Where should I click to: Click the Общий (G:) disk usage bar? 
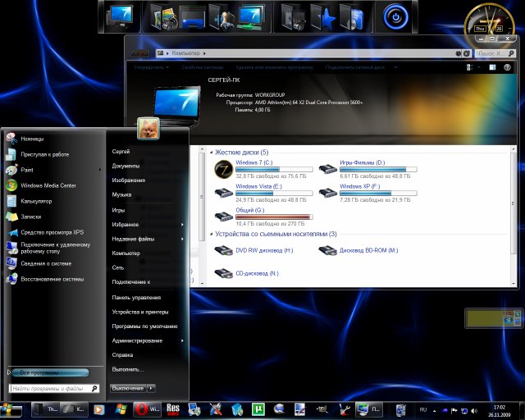click(x=273, y=217)
